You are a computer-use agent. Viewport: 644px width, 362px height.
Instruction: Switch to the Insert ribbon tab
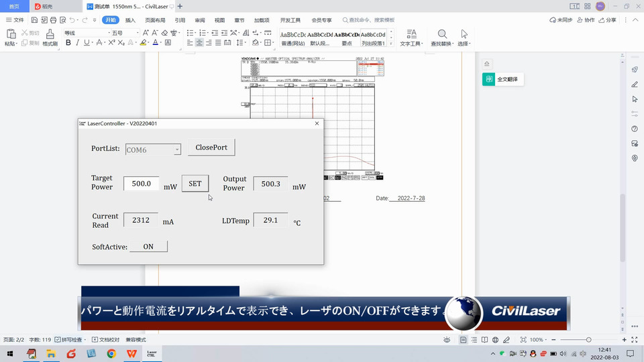pos(130,19)
